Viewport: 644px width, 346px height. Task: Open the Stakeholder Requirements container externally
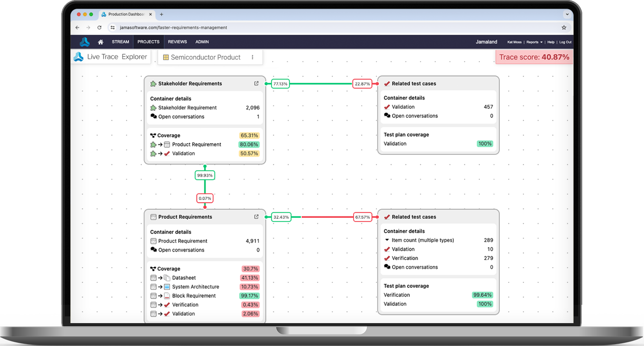(256, 83)
